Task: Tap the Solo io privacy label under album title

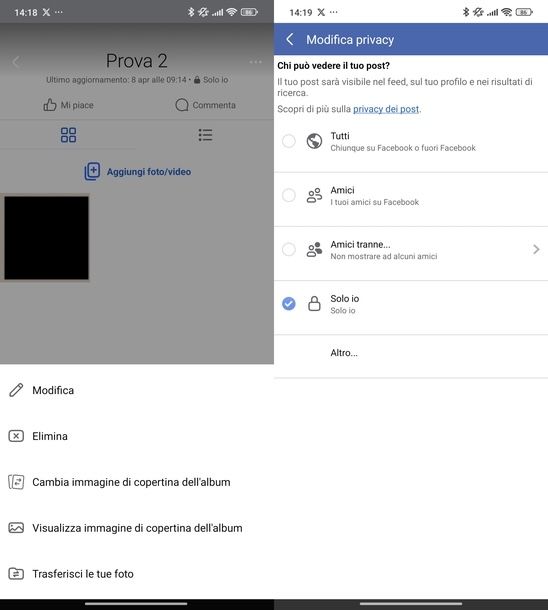Action: pos(211,80)
